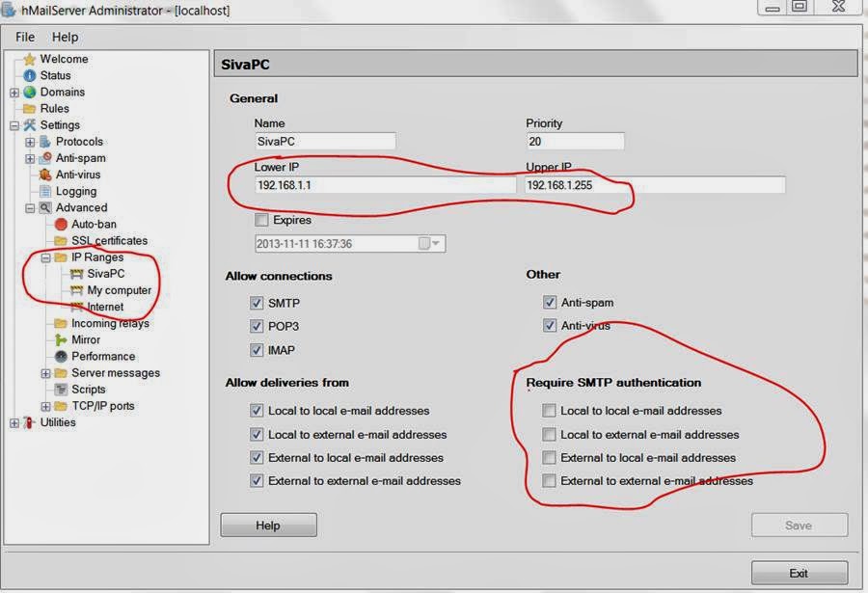Uncheck SMTP under Allow connections
This screenshot has height=593, width=868.
click(257, 303)
